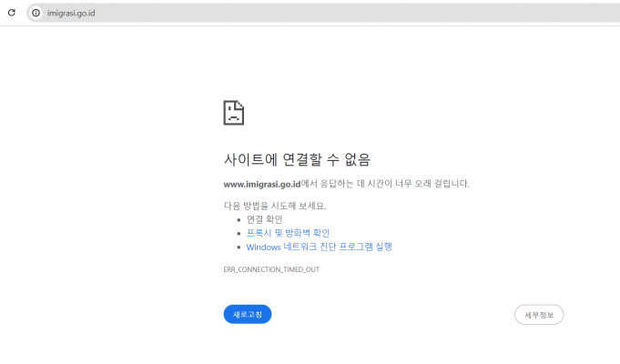Click the 새로고침 button

point(248,314)
